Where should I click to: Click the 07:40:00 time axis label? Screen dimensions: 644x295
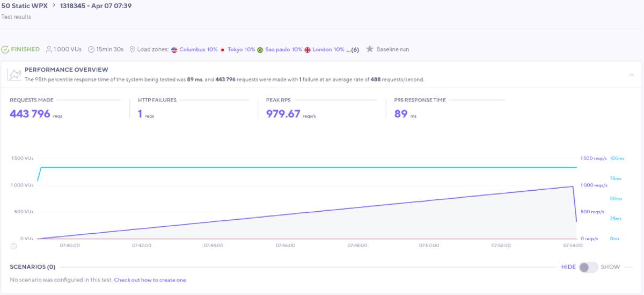[70, 246]
